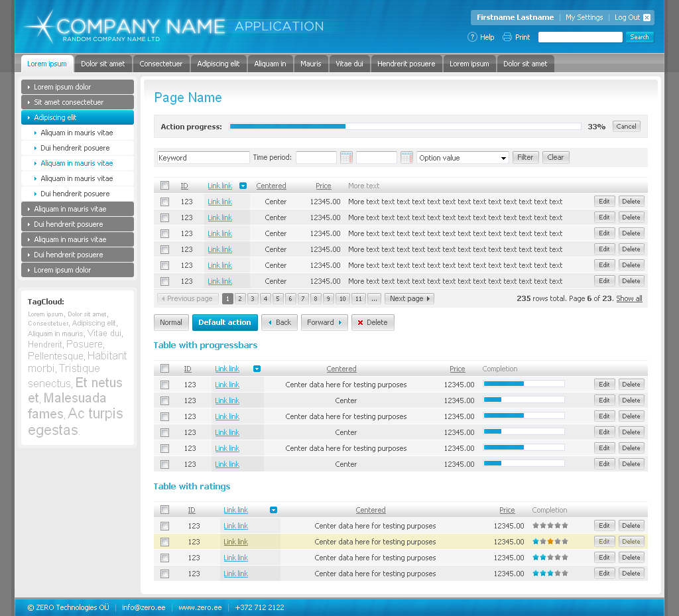Viewport: 679px width, 616px height.
Task: Click the orange star in the highlighted ratings row
Action: [x=550, y=542]
